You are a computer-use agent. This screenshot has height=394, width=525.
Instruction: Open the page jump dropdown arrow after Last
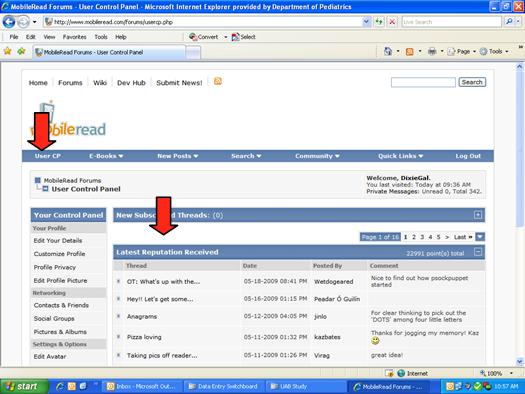click(480, 237)
